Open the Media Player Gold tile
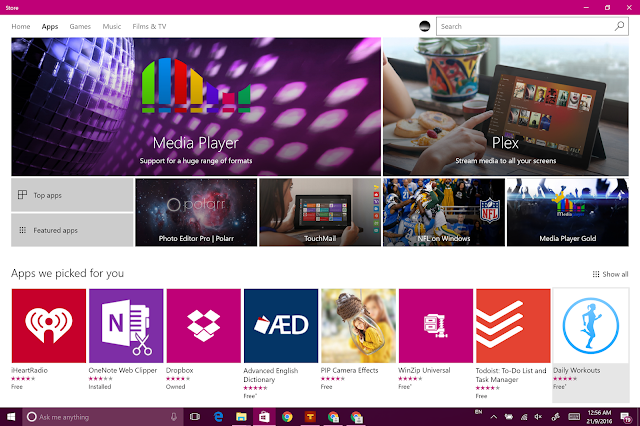This screenshot has height=426, width=640. pyautogui.click(x=568, y=212)
